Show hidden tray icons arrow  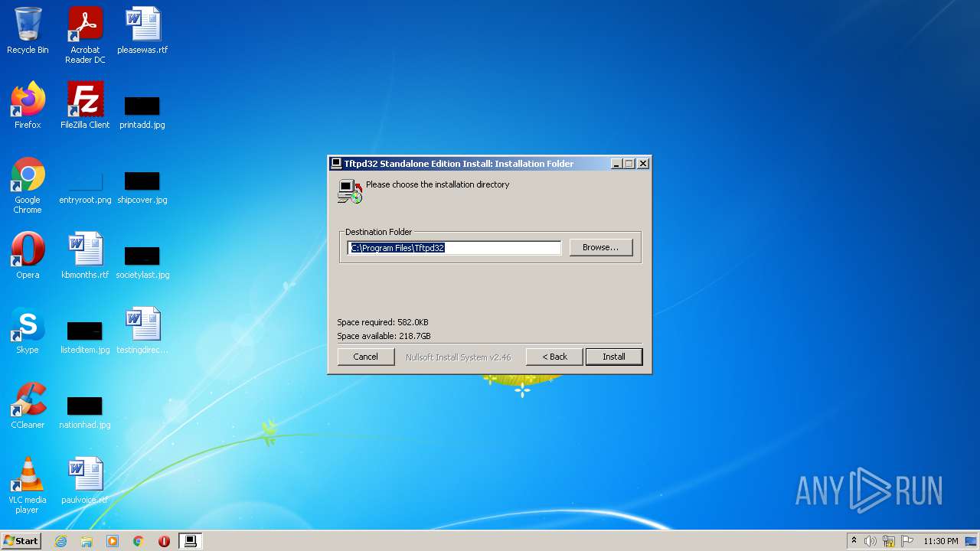click(854, 541)
